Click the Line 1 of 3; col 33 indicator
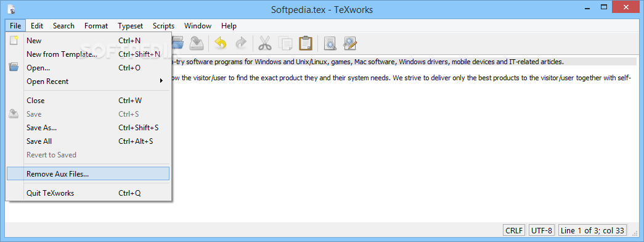 (592, 230)
